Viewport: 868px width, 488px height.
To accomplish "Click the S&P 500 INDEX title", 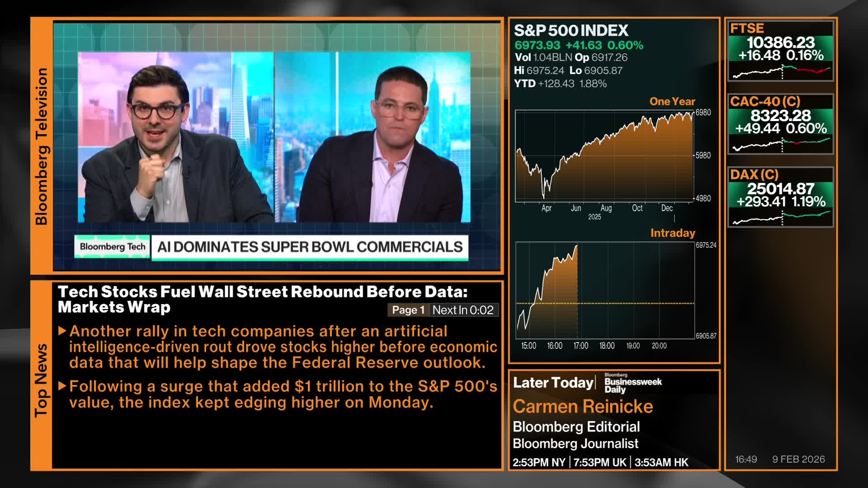I will (571, 31).
